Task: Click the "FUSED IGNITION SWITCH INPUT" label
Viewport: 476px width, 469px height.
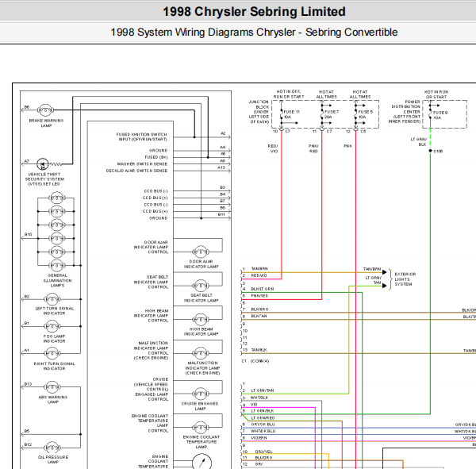Action: pyautogui.click(x=142, y=136)
